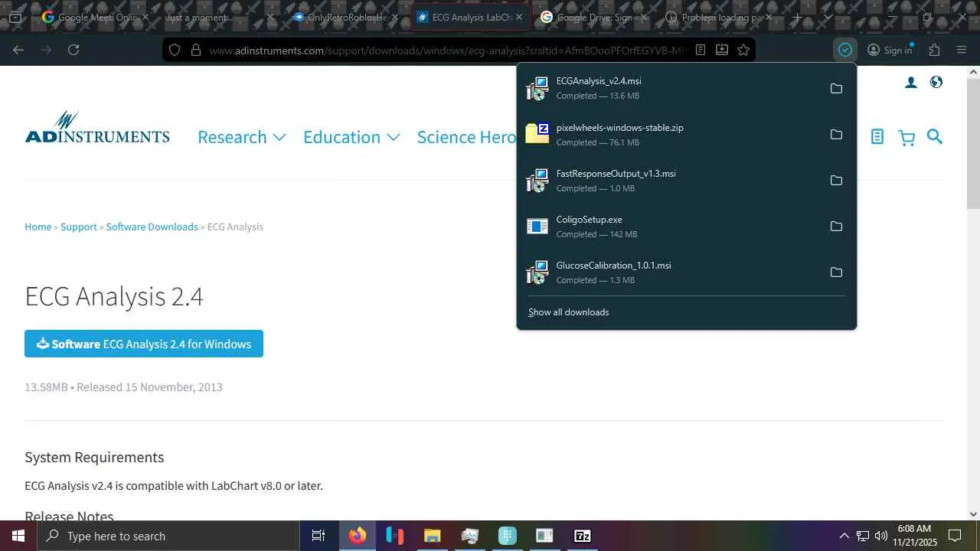Toggle the Firefox downloads panel button
This screenshot has width=980, height=551.
845,50
